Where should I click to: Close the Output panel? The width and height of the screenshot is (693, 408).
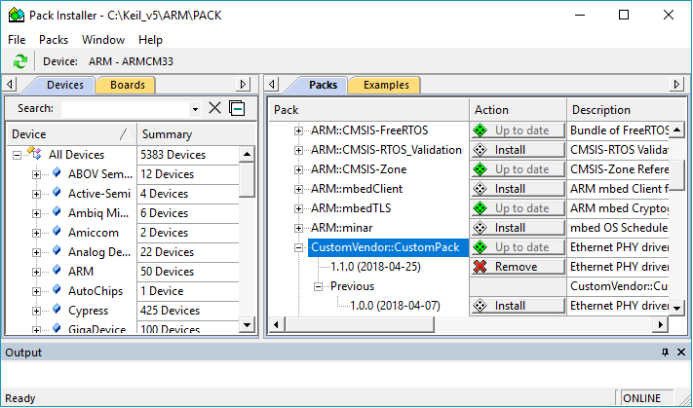pyautogui.click(x=680, y=353)
